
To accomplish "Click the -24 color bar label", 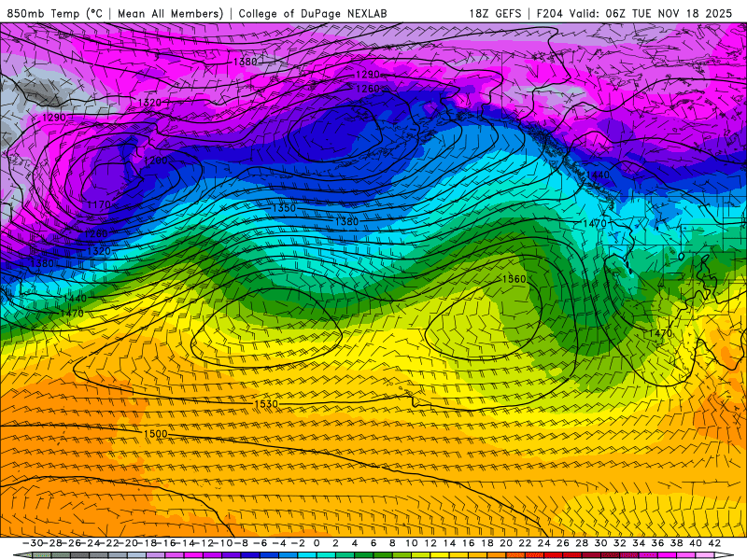I will pos(90,543).
